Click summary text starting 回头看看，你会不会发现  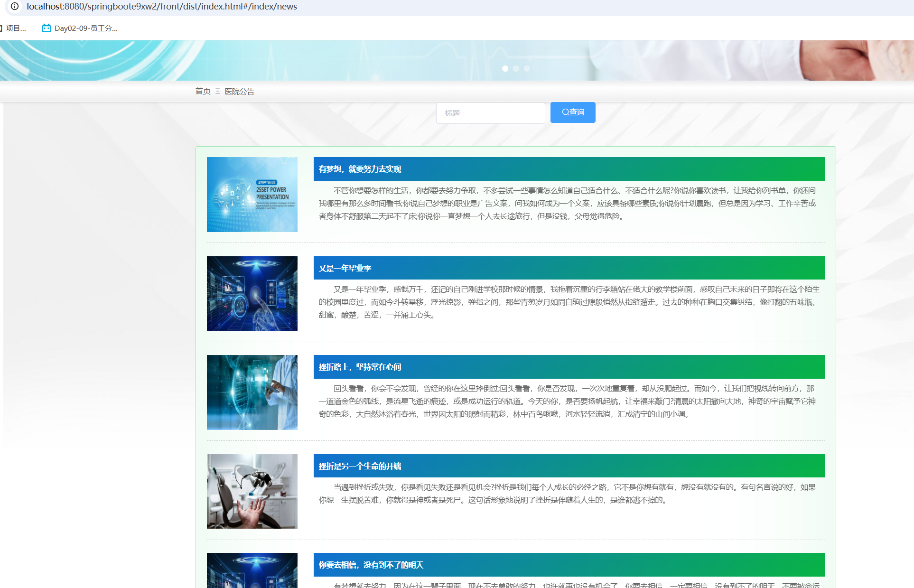[x=567, y=401]
